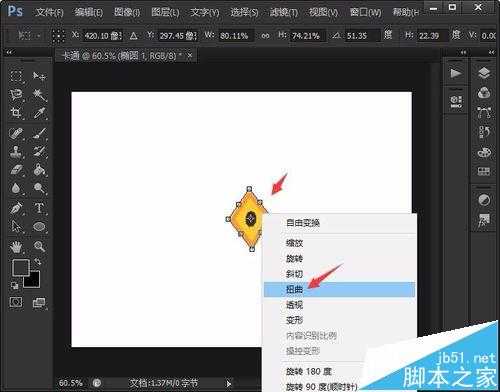The height and width of the screenshot is (392, 500).
Task: Choose highlighted 扭曲 in context menu
Action: tap(339, 289)
